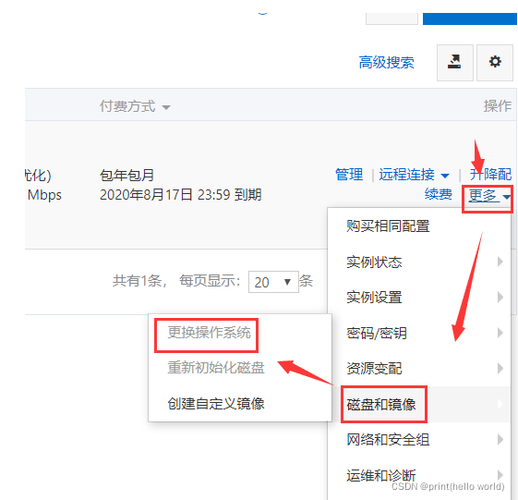Click the 包年包月 billing text
Image resolution: width=518 pixels, height=500 pixels.
coord(127,175)
